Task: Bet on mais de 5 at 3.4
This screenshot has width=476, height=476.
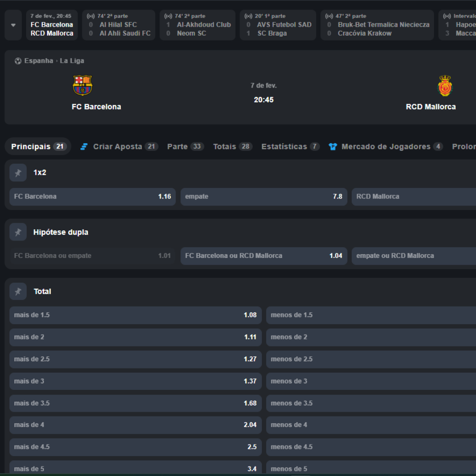Action: pyautogui.click(x=135, y=468)
